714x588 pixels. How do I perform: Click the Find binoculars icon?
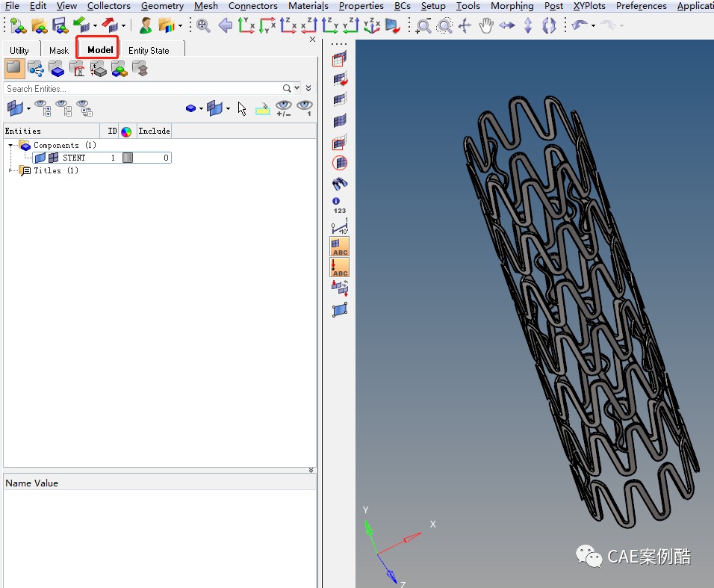point(340,184)
